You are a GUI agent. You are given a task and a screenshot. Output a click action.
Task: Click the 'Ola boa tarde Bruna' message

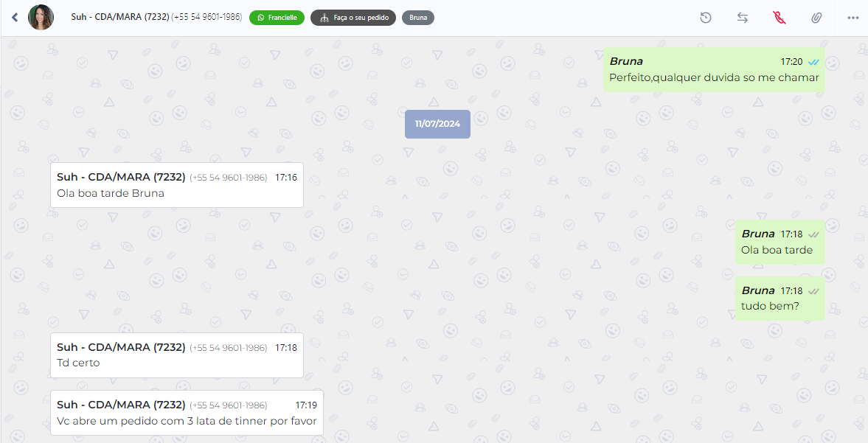coord(176,185)
